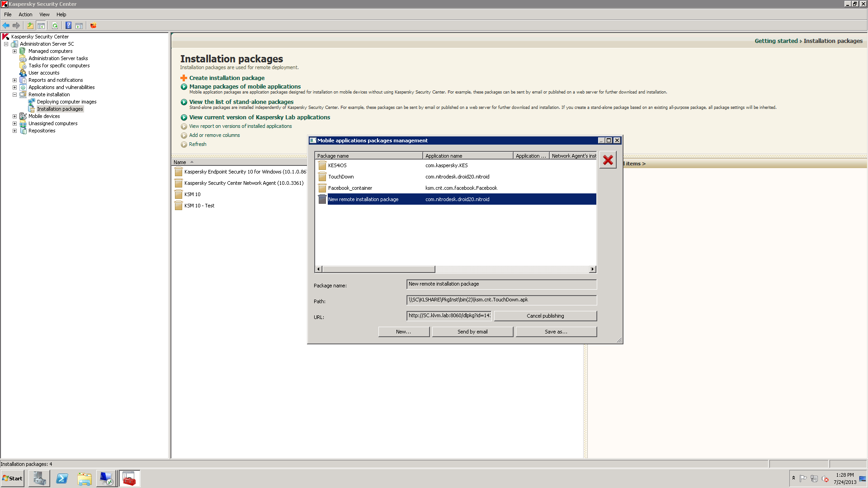Click the KES4iOS package icon

pos(322,165)
